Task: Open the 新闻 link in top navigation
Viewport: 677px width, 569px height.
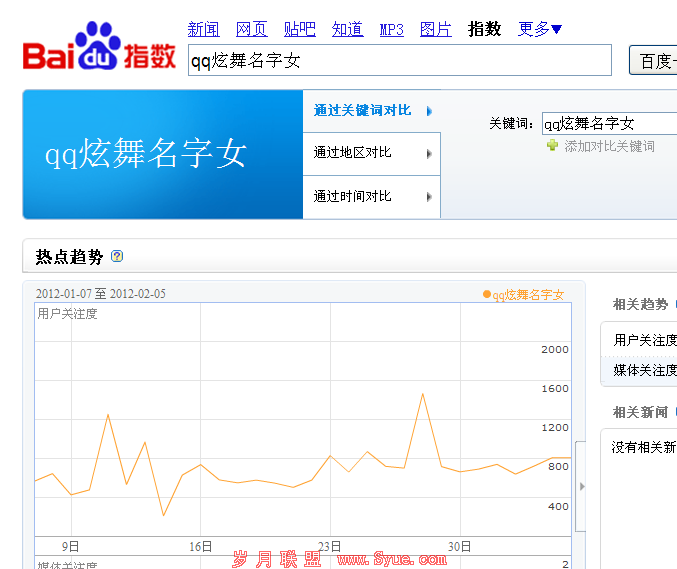Action: point(203,29)
